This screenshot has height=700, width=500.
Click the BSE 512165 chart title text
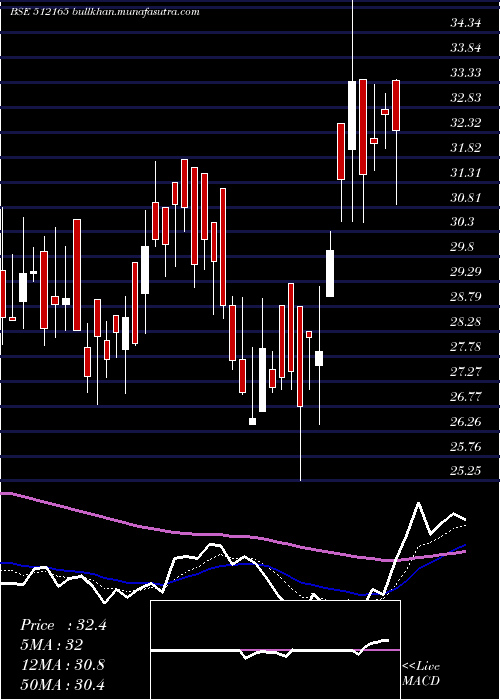tap(105, 12)
